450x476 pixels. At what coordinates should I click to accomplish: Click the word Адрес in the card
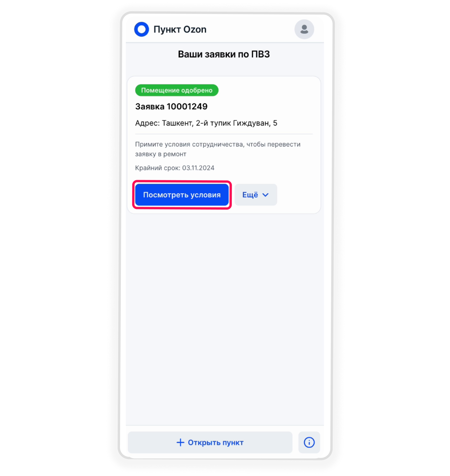[147, 123]
